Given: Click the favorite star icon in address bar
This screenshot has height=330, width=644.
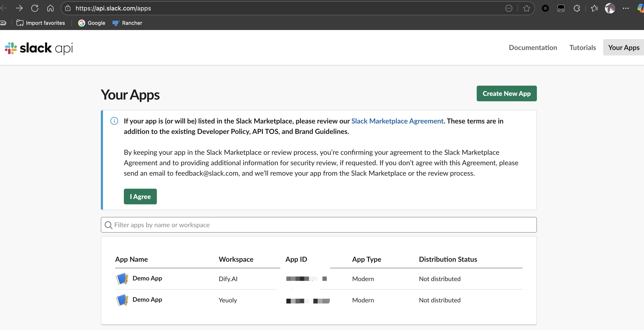Looking at the screenshot, I should [x=526, y=8].
